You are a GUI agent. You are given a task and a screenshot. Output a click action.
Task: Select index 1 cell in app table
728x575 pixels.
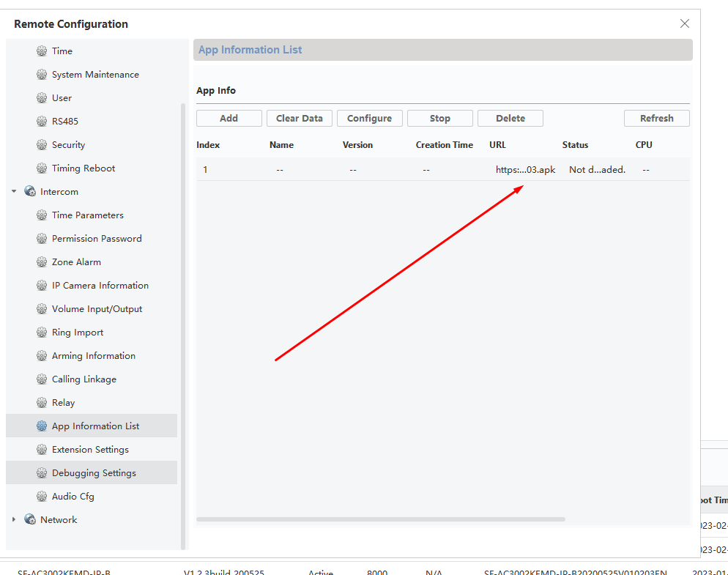205,169
